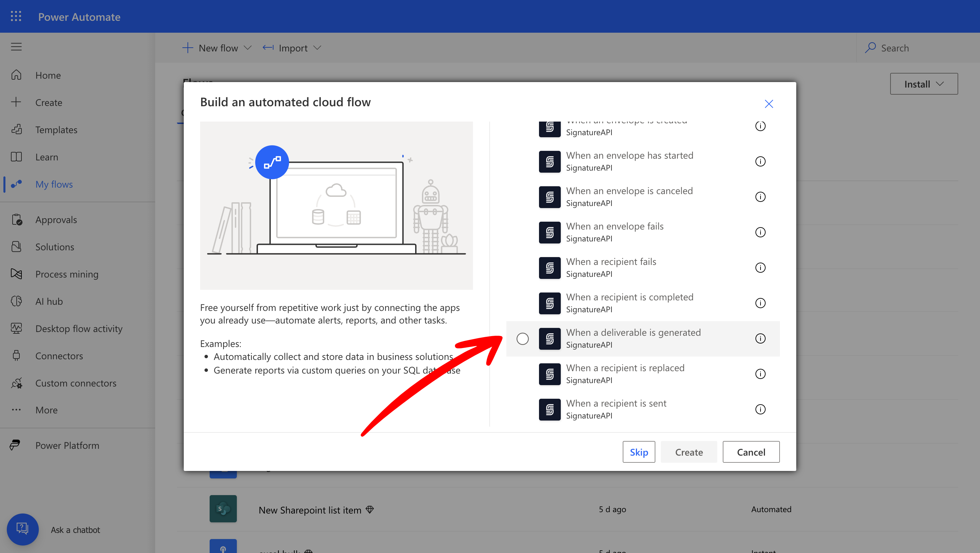Viewport: 980px width, 553px height.
Task: Click SignatureAPI icon for envelope fails trigger
Action: (549, 232)
